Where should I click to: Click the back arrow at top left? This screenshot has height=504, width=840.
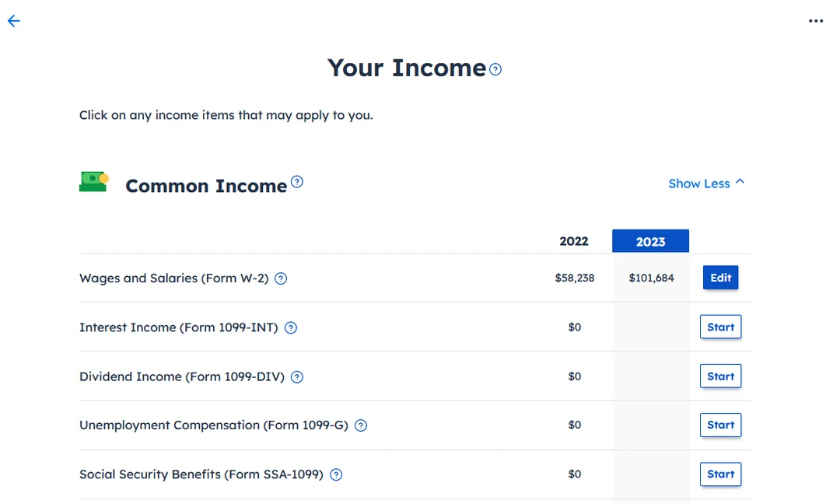pos(13,21)
